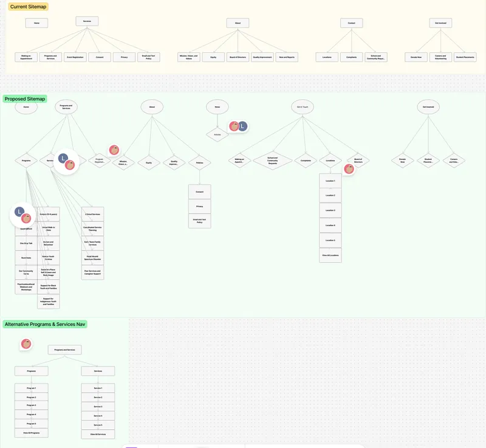Select the Clinical Services box
Viewport: 486px width, 448px height.
click(x=93, y=214)
